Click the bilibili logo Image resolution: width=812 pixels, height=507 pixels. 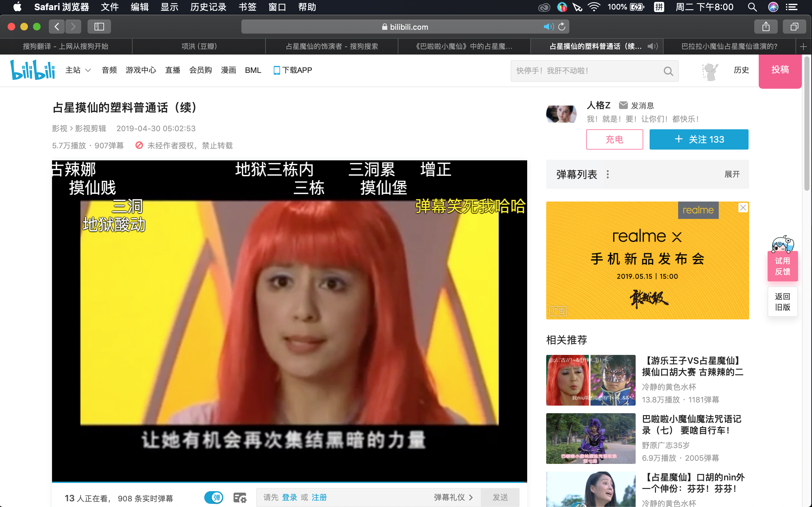pos(33,70)
